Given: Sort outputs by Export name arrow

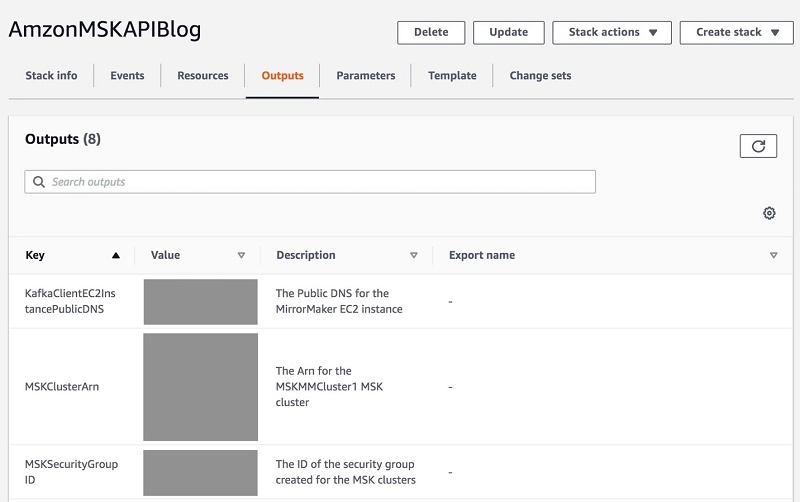Looking at the screenshot, I should click(x=773, y=255).
